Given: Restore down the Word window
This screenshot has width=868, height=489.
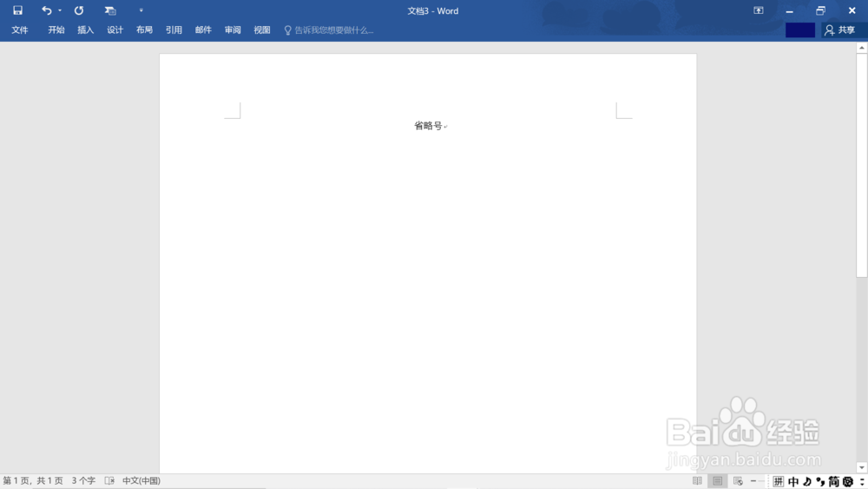Looking at the screenshot, I should click(820, 10).
